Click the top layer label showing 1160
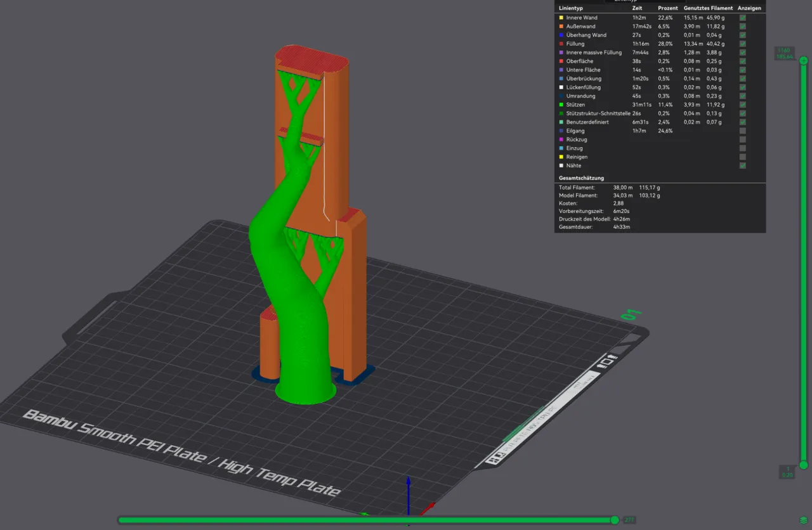Viewport: 812px width, 530px height. (784, 53)
